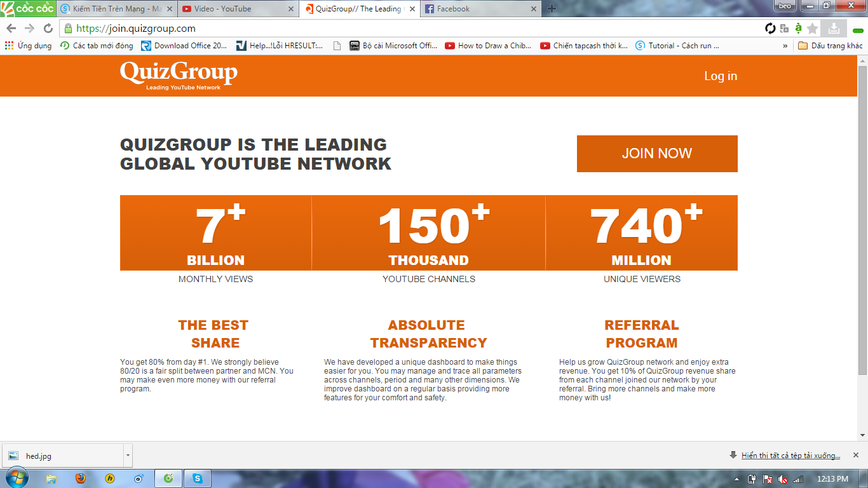Click the ABSOLUTE TRANSPARENCY heading
This screenshot has height=488, width=868.
point(429,334)
